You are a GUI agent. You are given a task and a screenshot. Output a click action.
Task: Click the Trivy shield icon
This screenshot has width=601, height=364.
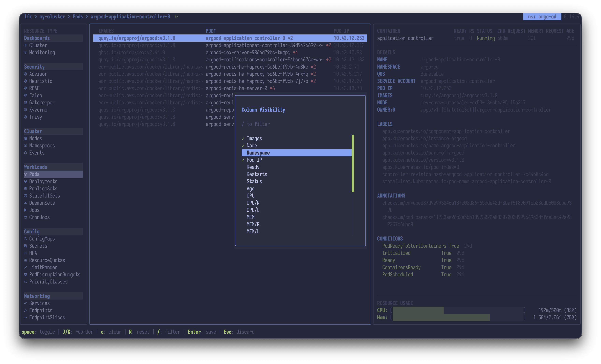click(25, 117)
